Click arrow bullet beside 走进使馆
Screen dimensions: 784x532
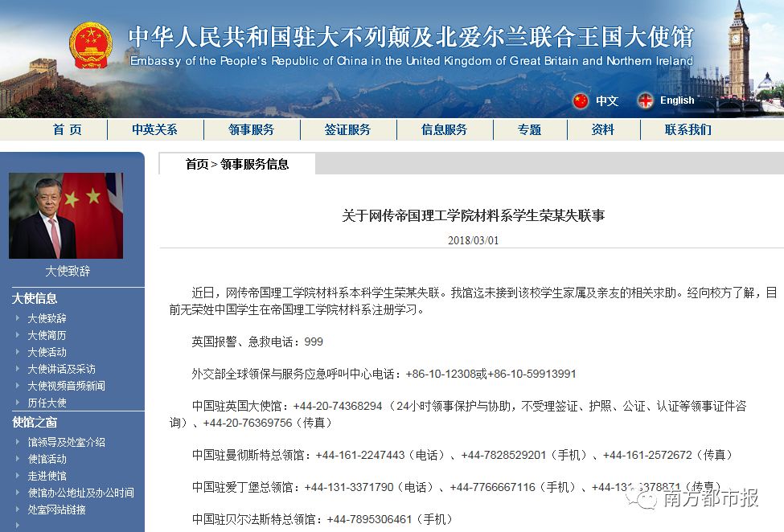pos(18,476)
